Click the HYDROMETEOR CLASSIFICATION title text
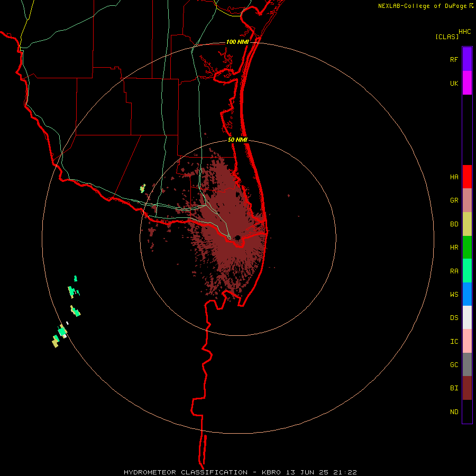The height and width of the screenshot is (476, 476). click(x=186, y=472)
